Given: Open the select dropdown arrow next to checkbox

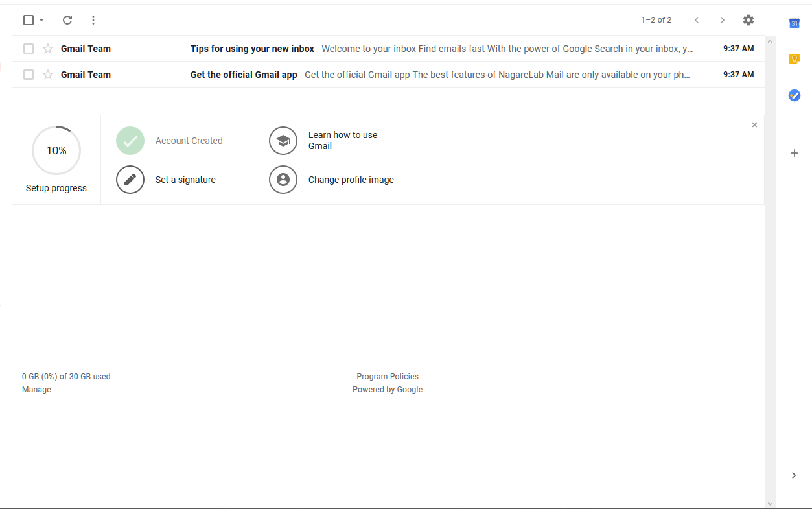Looking at the screenshot, I should click(41, 20).
